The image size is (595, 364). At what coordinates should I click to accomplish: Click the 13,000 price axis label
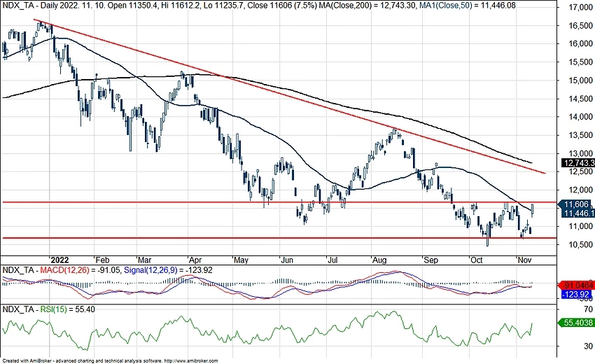pos(580,153)
